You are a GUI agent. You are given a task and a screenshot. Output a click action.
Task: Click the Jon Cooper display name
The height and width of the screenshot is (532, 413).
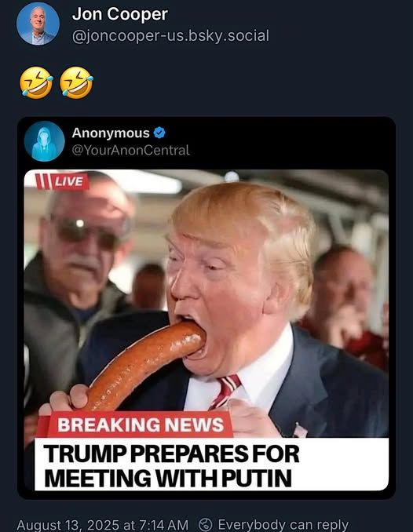[x=120, y=14]
